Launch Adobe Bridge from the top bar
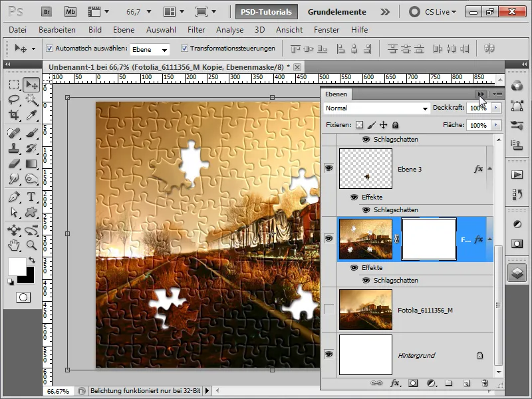 47,12
